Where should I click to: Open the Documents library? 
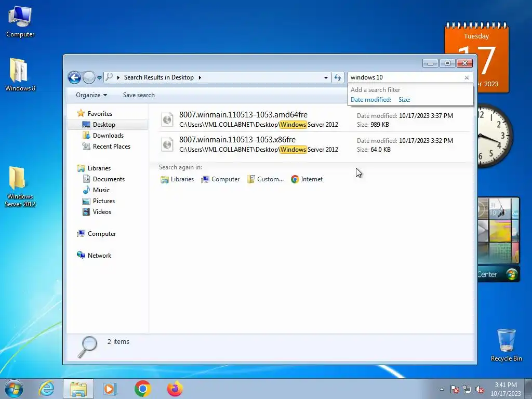pos(109,179)
